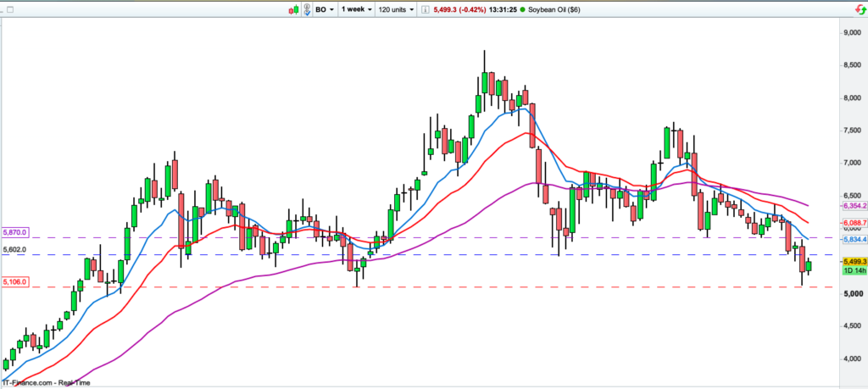
Task: Select the 5,106.0 red support label
Action: (16, 281)
